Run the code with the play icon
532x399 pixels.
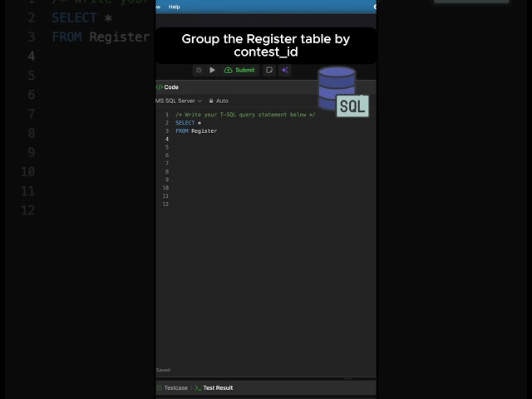pyautogui.click(x=213, y=70)
